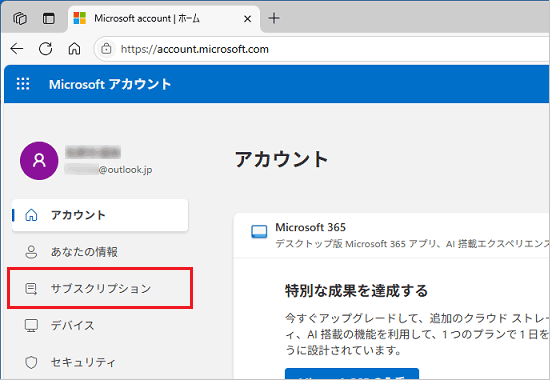Open the Microsoft app launcher grid
Viewport: 550px width, 380px height.
coord(23,84)
